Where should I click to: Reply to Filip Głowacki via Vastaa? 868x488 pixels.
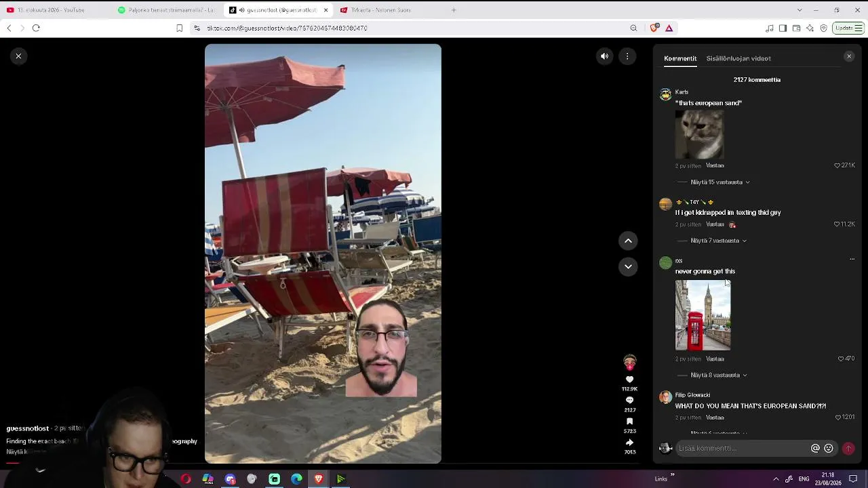pyautogui.click(x=715, y=418)
